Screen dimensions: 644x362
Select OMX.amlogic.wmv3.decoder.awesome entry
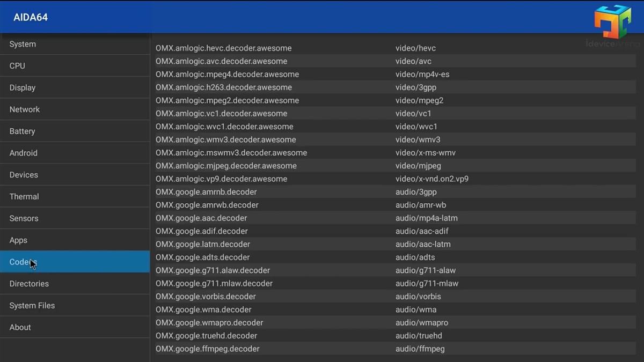point(396,139)
